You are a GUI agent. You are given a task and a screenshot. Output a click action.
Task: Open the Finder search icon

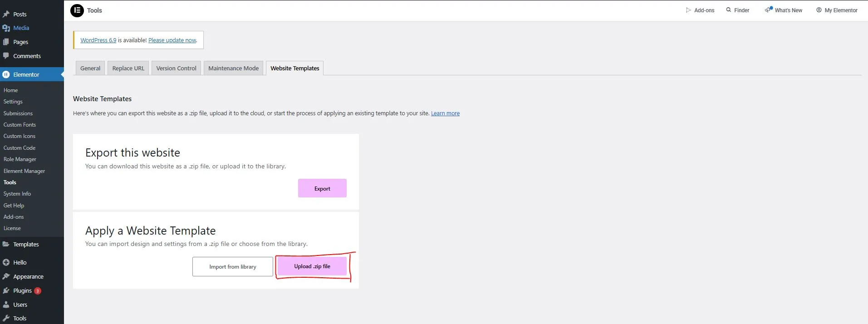tap(729, 10)
